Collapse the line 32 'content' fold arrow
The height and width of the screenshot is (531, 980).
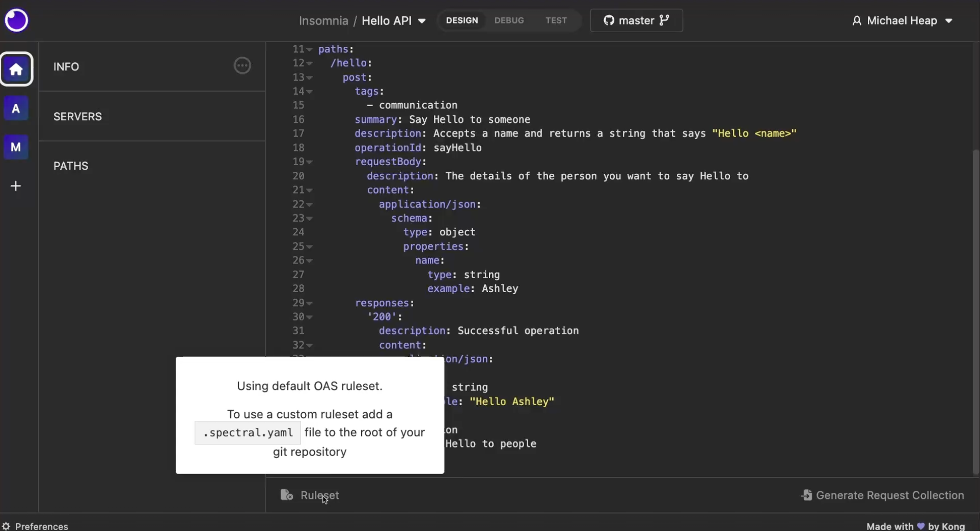pyautogui.click(x=309, y=346)
